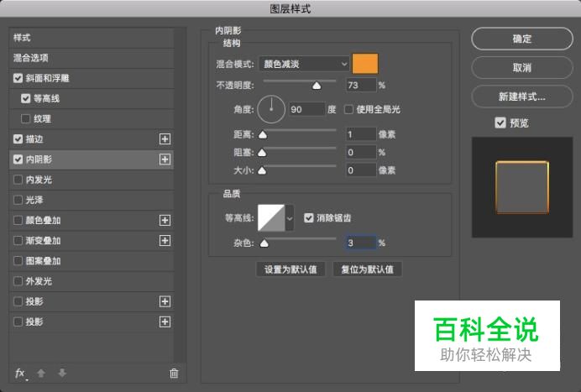The width and height of the screenshot is (581, 392).
Task: Click the 新建样式... button
Action: (x=522, y=97)
